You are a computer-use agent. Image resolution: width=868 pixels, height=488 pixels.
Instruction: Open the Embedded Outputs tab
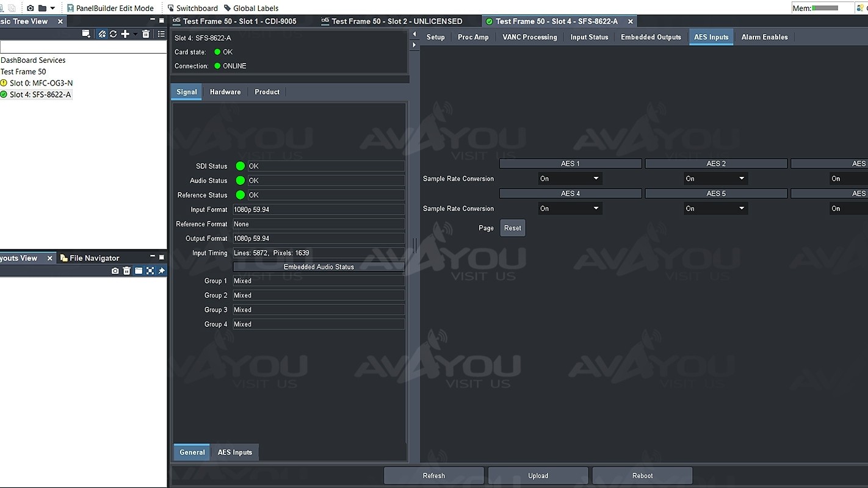651,37
